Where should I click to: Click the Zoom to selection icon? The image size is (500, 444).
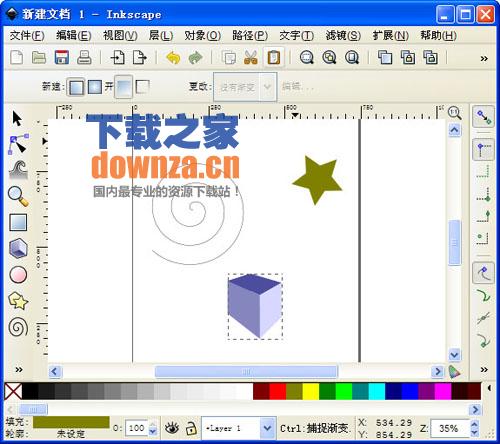pos(306,58)
